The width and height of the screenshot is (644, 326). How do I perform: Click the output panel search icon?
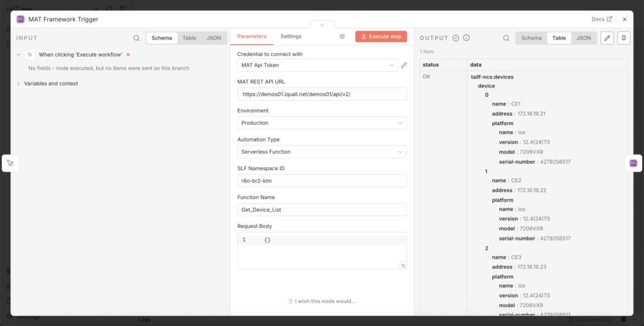pyautogui.click(x=506, y=38)
